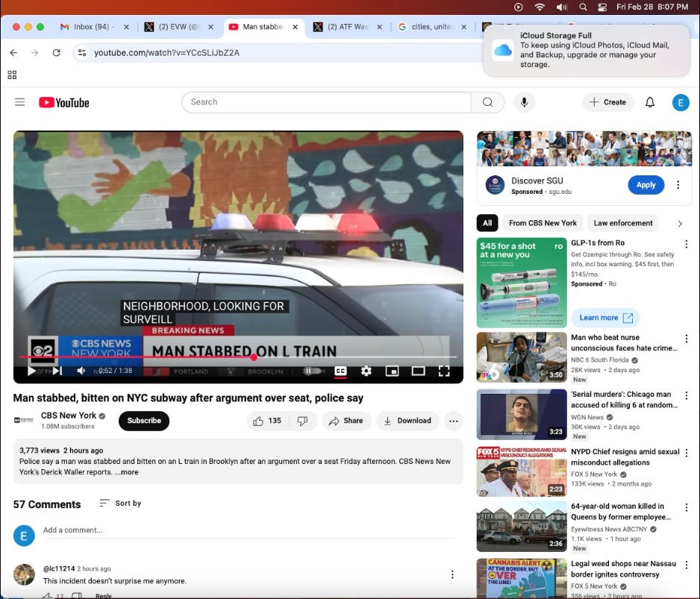Seek on the video progress bar
The width and height of the screenshot is (700, 599).
pos(237,357)
